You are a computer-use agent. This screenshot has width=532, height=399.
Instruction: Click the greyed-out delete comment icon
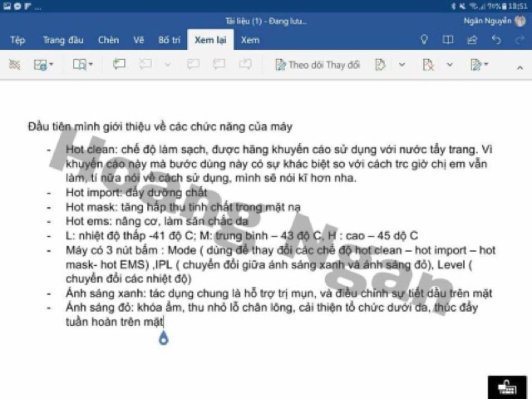[x=145, y=64]
